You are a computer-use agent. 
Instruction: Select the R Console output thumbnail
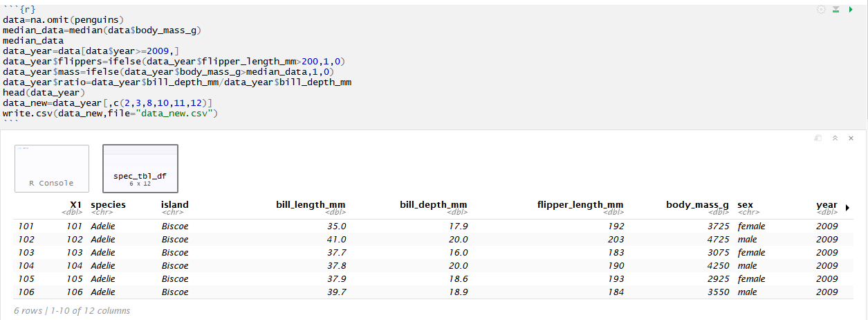pyautogui.click(x=52, y=168)
